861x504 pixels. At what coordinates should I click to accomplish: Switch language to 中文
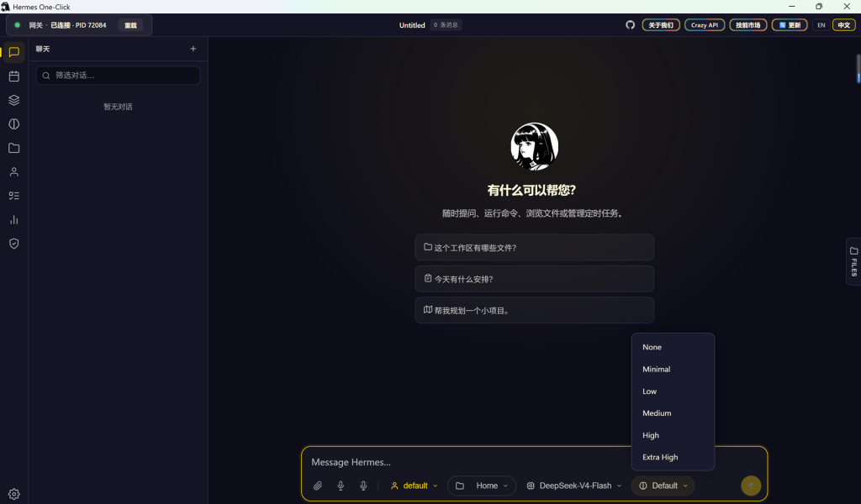[843, 25]
